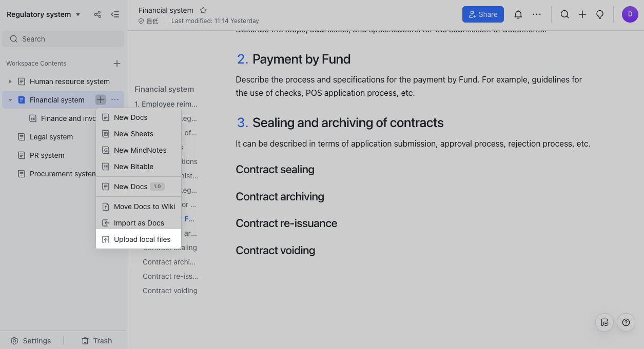The height and width of the screenshot is (349, 644).
Task: Open Trash at sidebar bottom
Action: coord(96,341)
